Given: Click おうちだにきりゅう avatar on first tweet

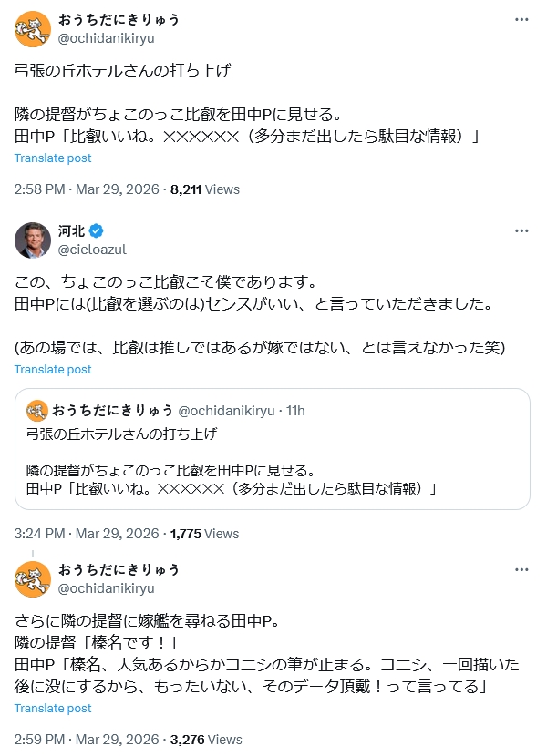Looking at the screenshot, I should click(x=33, y=28).
